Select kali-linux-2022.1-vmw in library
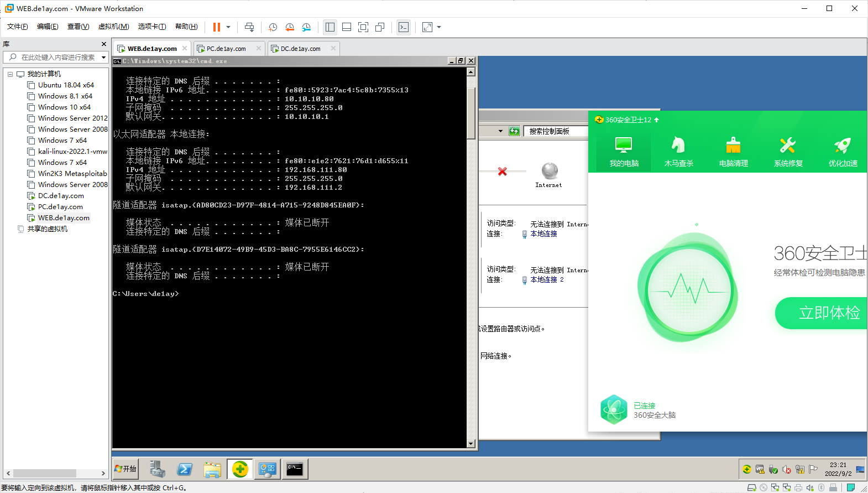 [x=72, y=152]
